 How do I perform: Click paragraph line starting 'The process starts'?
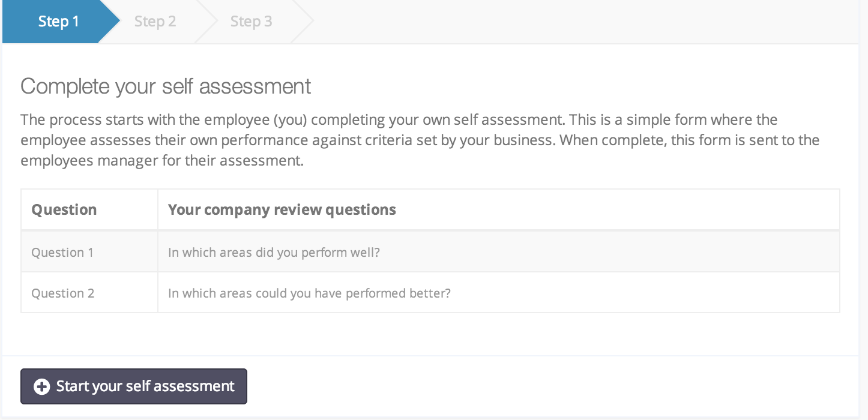[x=399, y=119]
